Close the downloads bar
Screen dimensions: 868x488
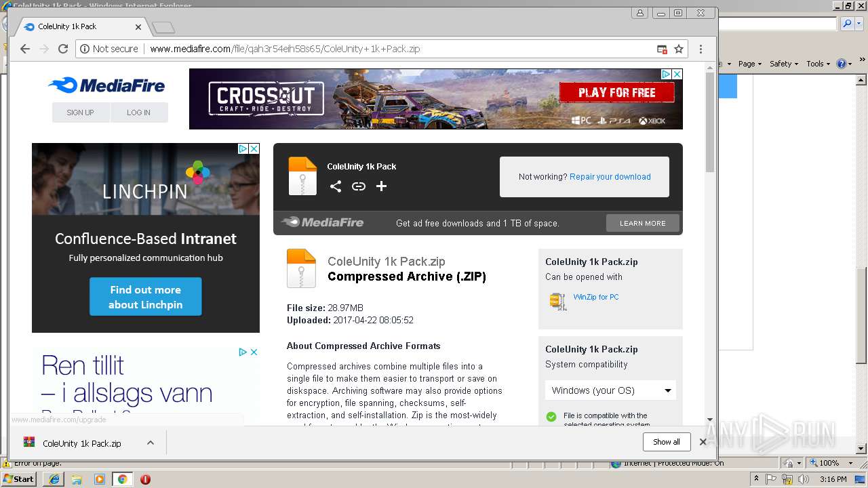[703, 442]
